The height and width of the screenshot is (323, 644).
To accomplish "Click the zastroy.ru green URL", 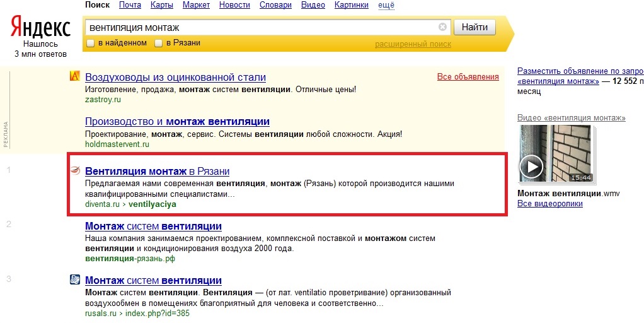I will tap(103, 100).
